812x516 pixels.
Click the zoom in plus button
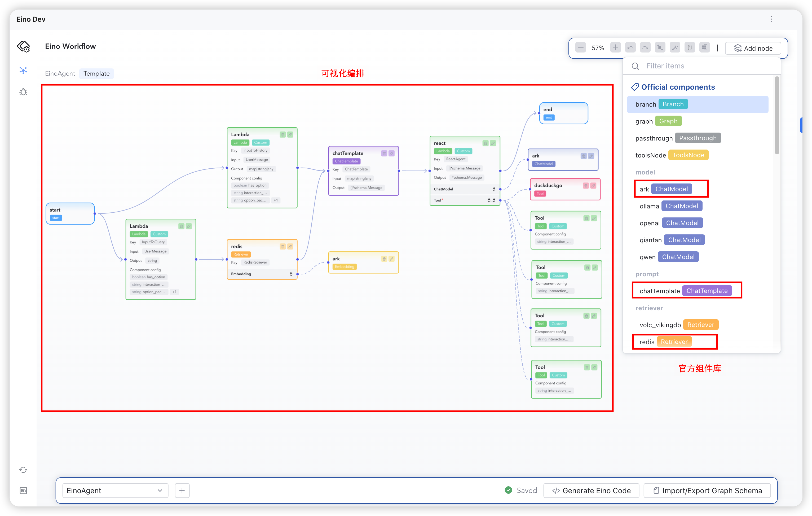coord(615,47)
